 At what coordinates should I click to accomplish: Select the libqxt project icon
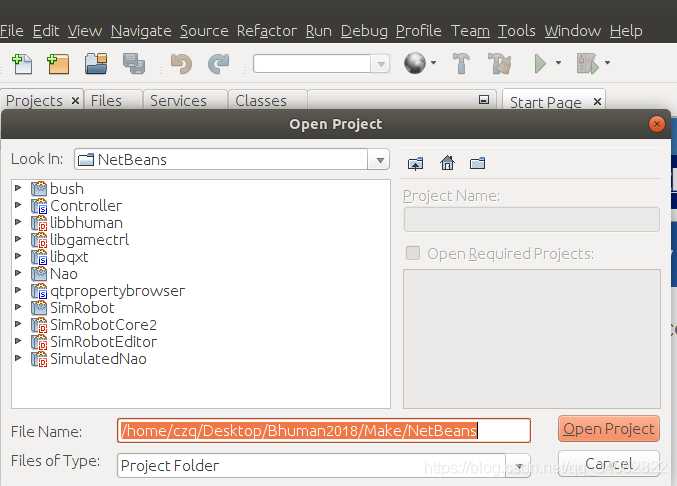39,257
